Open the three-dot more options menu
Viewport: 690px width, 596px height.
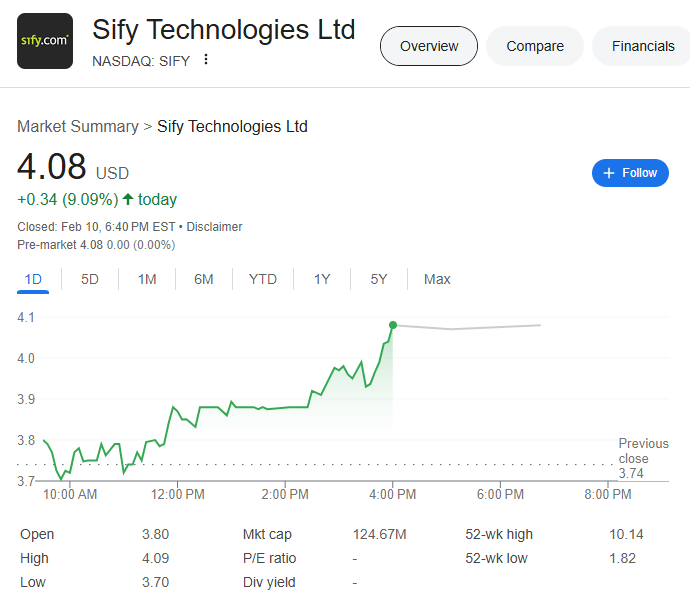206,60
